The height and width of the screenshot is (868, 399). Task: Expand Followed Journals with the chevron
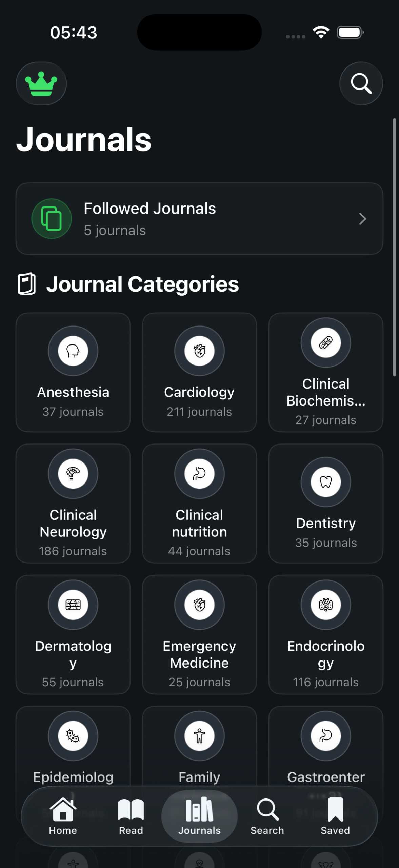pos(362,219)
